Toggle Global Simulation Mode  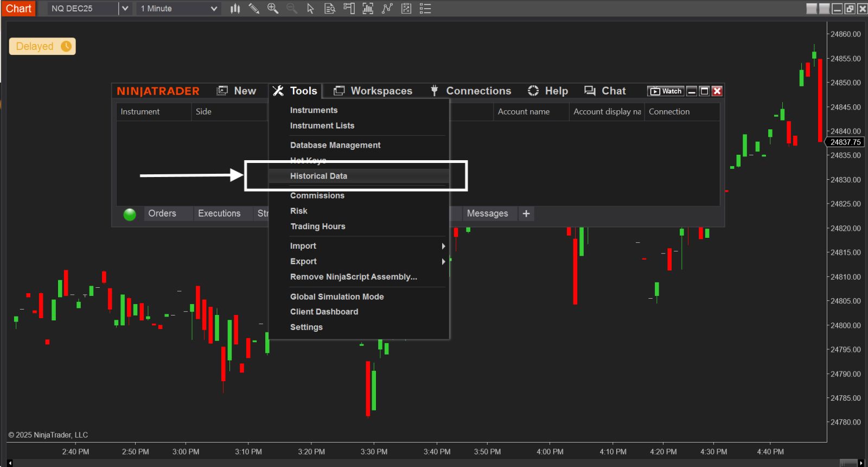(x=337, y=296)
